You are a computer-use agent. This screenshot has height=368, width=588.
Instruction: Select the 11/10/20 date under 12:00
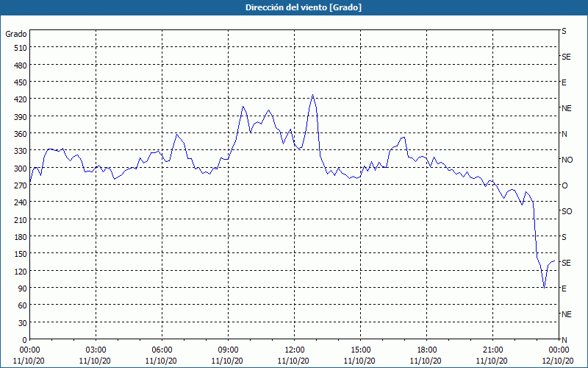click(x=293, y=361)
